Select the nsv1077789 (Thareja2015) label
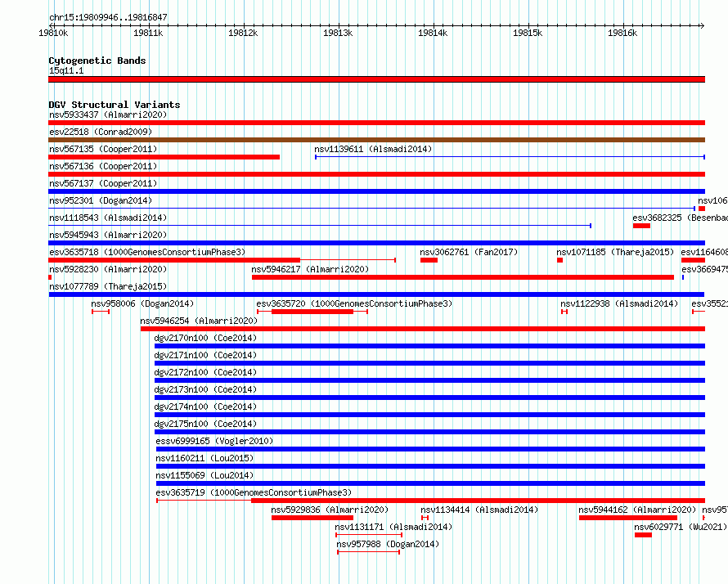Viewport: 728px width, 584px height. pyautogui.click(x=108, y=286)
